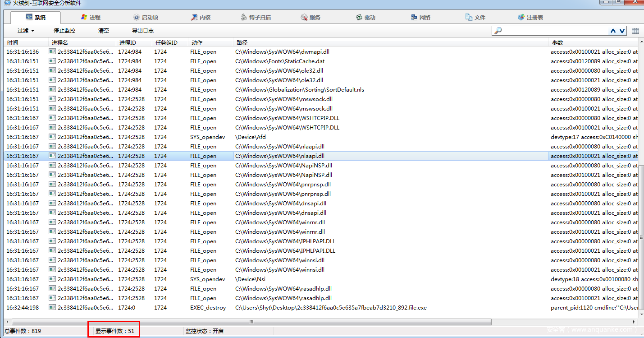This screenshot has height=338, width=644.
Task: Click the devtype:17 parameter cell
Action: (594, 137)
